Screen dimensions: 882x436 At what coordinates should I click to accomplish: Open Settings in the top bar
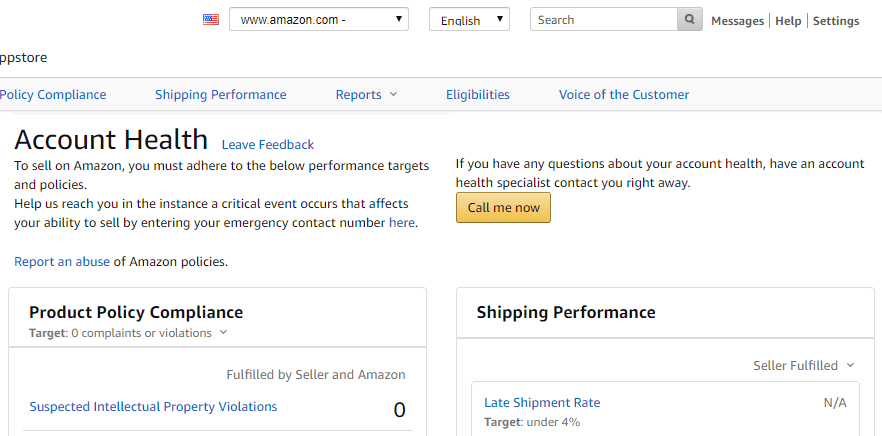836,21
